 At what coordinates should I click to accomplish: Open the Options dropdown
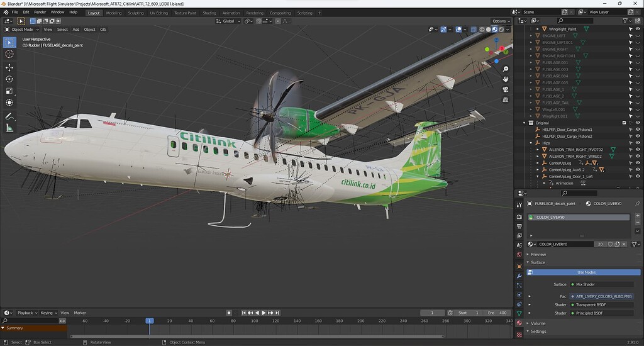click(501, 21)
